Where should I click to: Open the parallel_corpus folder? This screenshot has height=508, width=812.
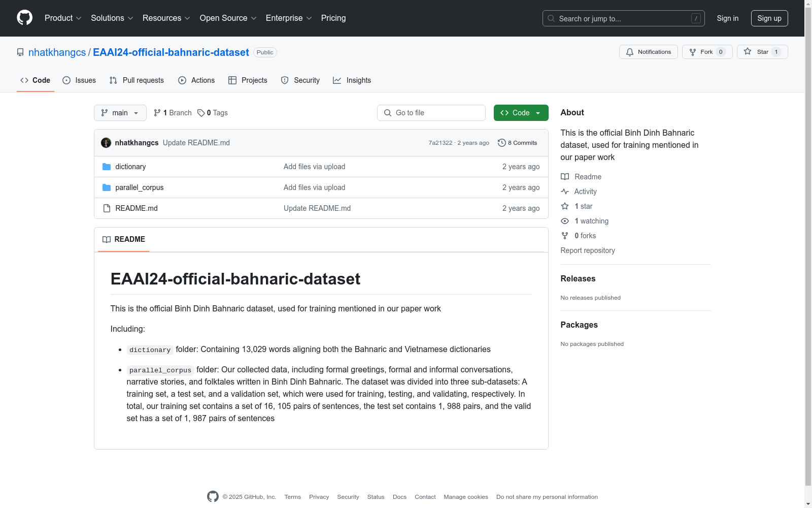140,187
